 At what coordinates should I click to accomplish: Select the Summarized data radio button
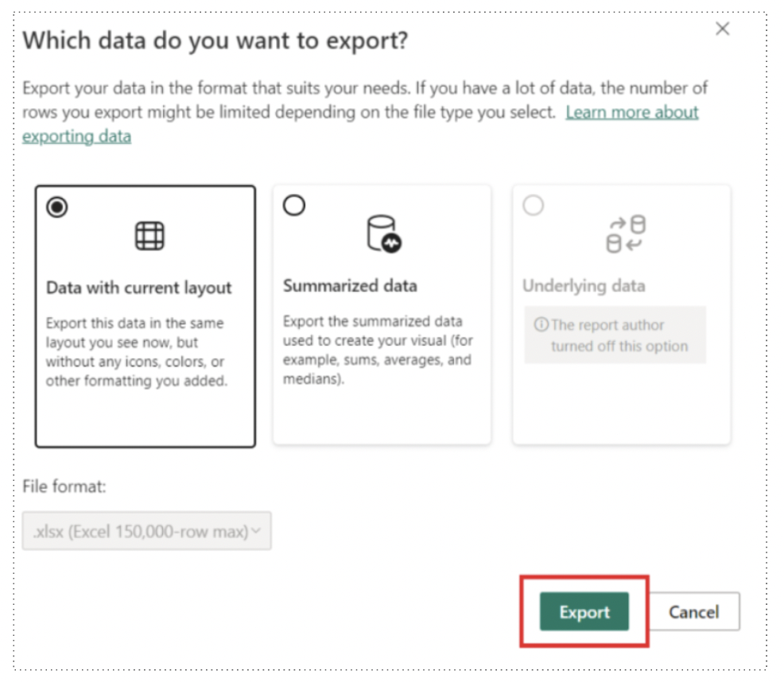tap(294, 205)
